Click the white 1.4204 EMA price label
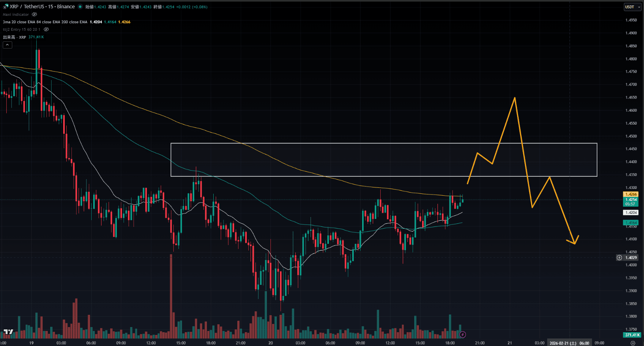This screenshot has height=346, width=644. point(631,212)
